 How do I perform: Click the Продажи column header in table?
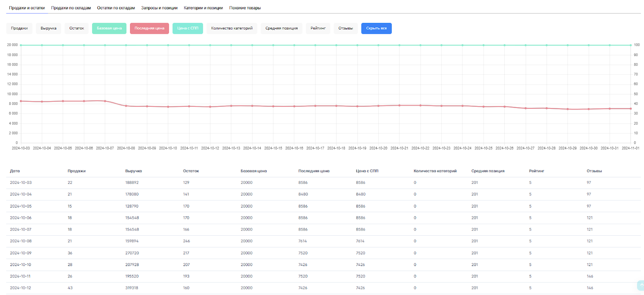(x=76, y=171)
